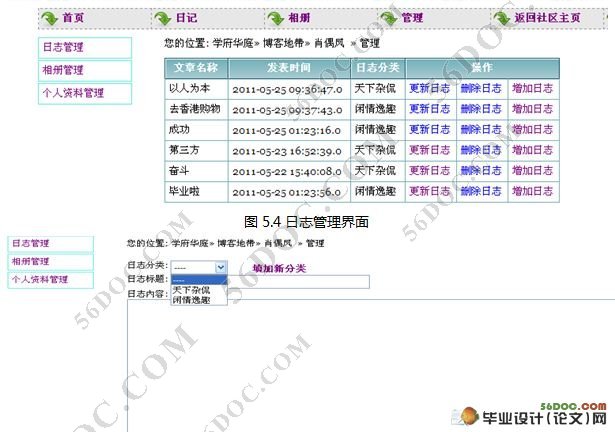Click the green arrow icon beside 相册
Screen dimensions: 615x432
coord(275,18)
